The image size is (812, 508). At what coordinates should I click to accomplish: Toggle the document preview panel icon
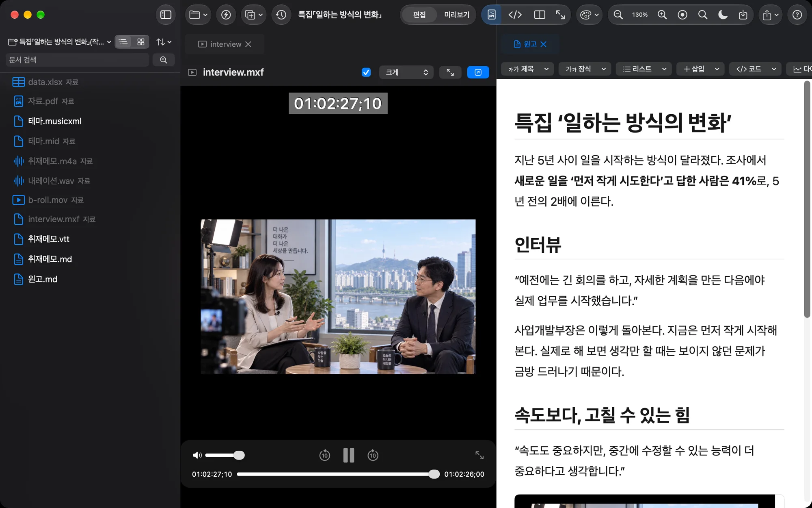(x=491, y=15)
